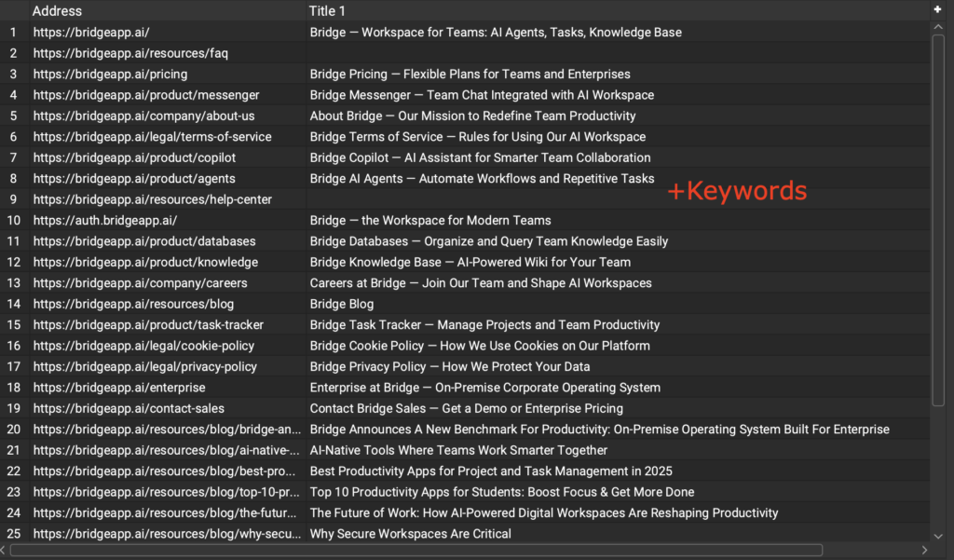
Task: Sort by the Title 1 column header
Action: point(327,11)
